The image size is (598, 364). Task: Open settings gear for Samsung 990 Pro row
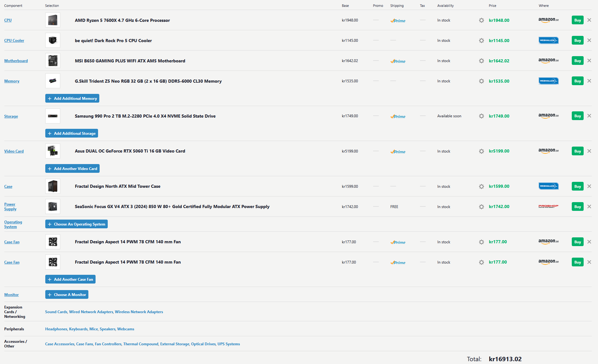pyautogui.click(x=481, y=116)
